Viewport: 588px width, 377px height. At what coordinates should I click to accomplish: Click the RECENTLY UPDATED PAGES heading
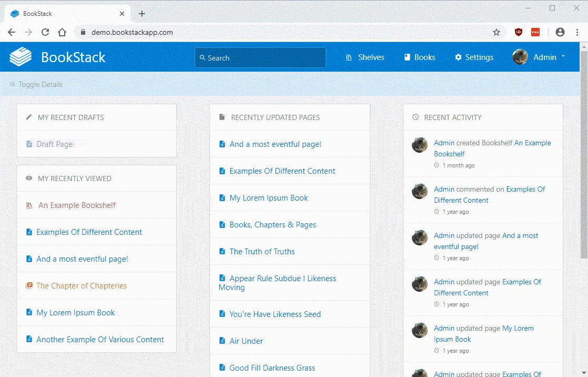click(x=275, y=117)
